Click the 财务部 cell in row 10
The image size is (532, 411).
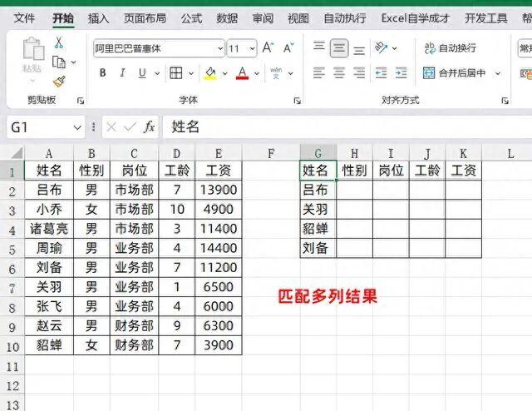tap(134, 345)
